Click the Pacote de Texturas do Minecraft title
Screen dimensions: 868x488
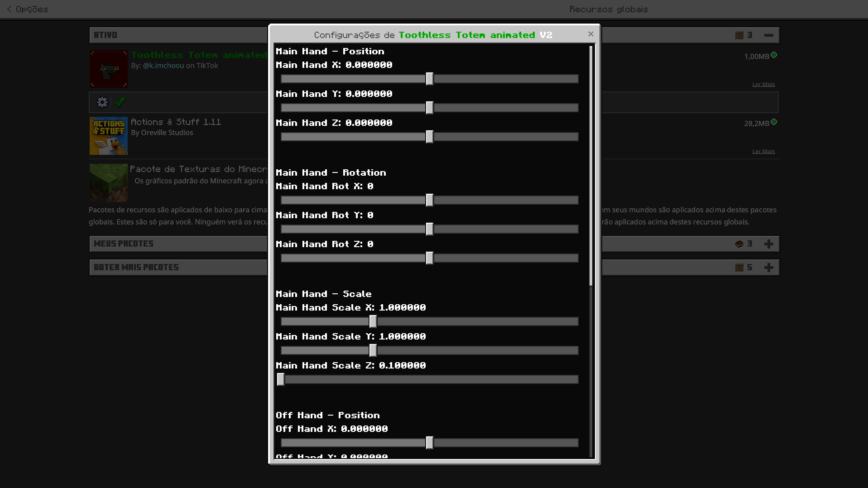pyautogui.click(x=198, y=169)
